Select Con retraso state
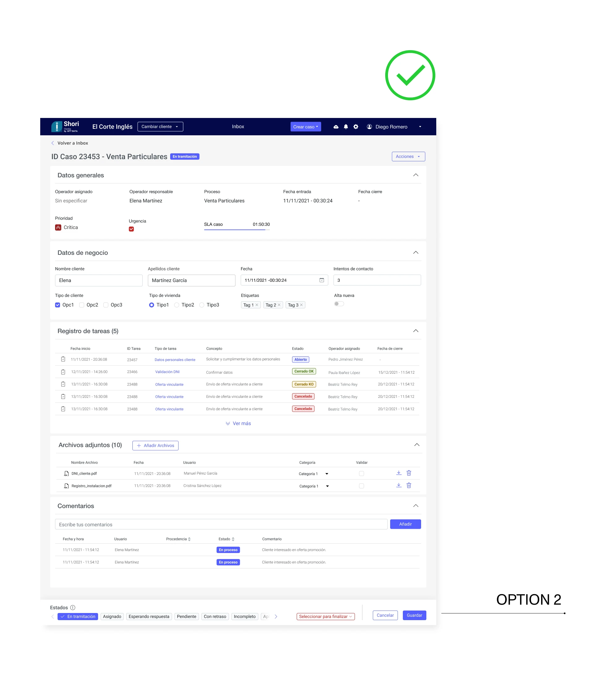The width and height of the screenshot is (599, 700). [x=215, y=616]
